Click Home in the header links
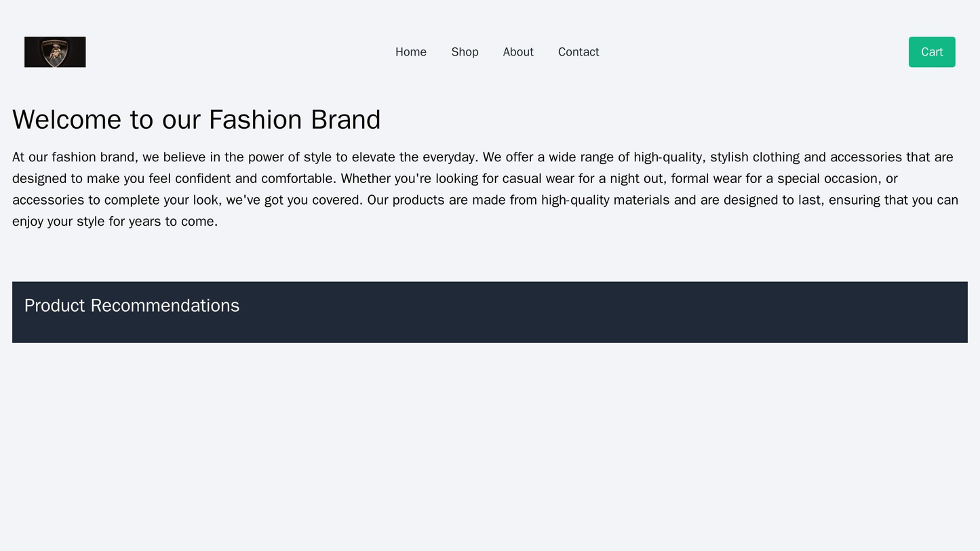The width and height of the screenshot is (980, 551). point(410,52)
